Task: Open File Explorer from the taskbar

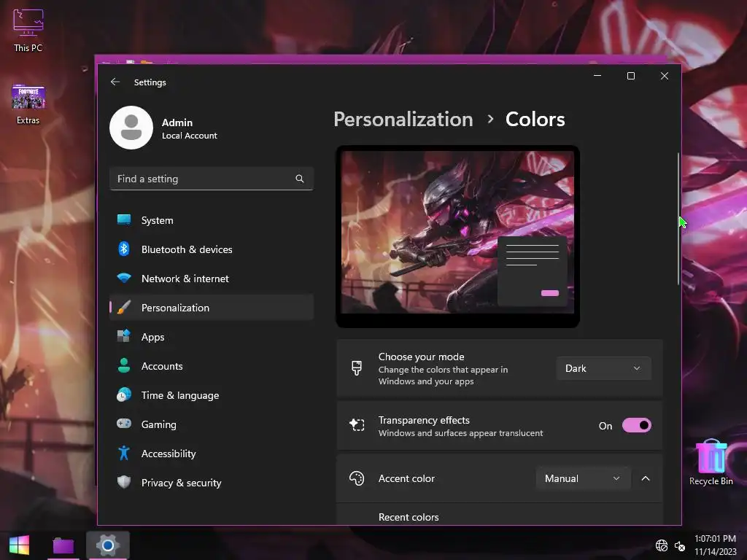Action: pyautogui.click(x=63, y=545)
